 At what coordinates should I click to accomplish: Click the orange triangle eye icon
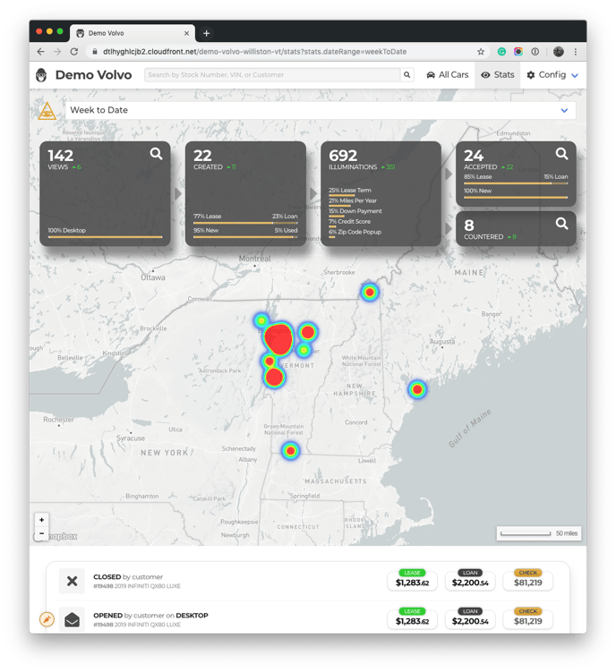click(x=47, y=112)
